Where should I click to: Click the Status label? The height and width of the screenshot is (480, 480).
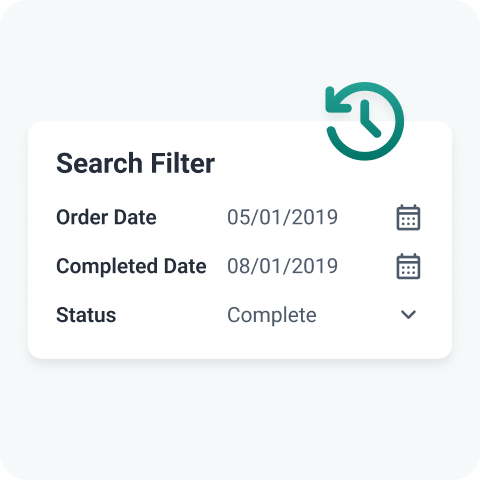click(x=86, y=315)
